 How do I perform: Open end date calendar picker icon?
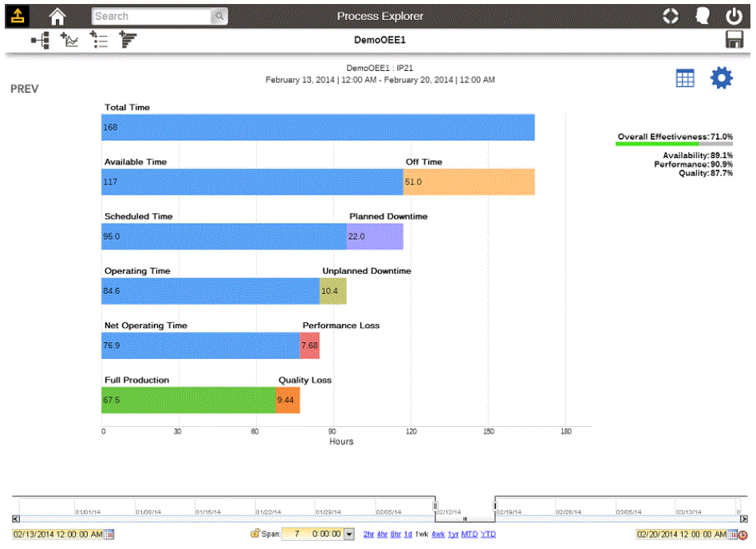click(x=733, y=534)
